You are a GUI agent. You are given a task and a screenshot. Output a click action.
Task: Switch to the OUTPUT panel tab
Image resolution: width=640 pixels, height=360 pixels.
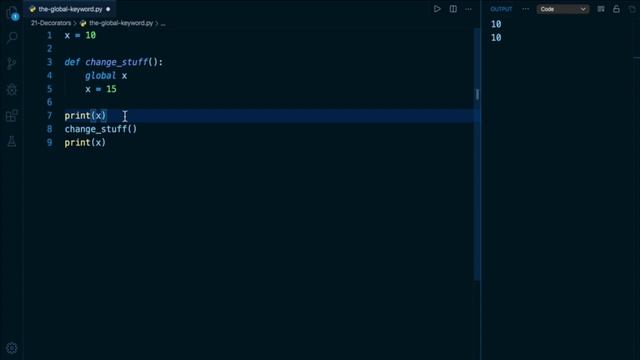(x=501, y=9)
